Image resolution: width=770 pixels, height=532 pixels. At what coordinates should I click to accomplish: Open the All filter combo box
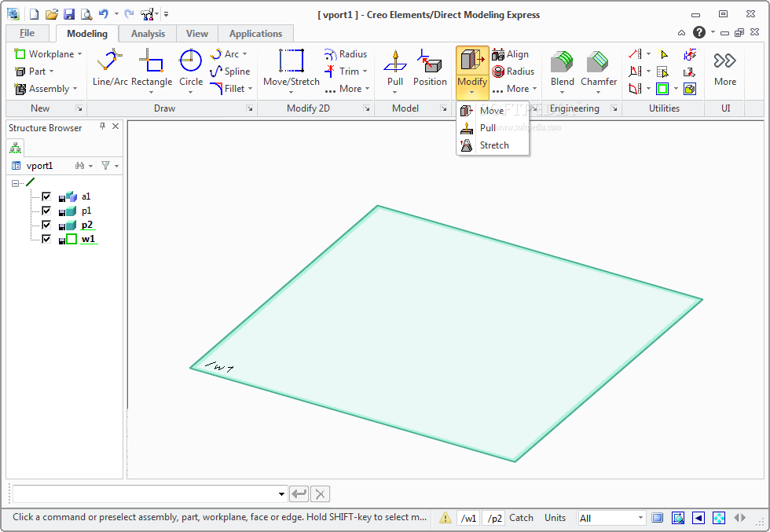611,518
